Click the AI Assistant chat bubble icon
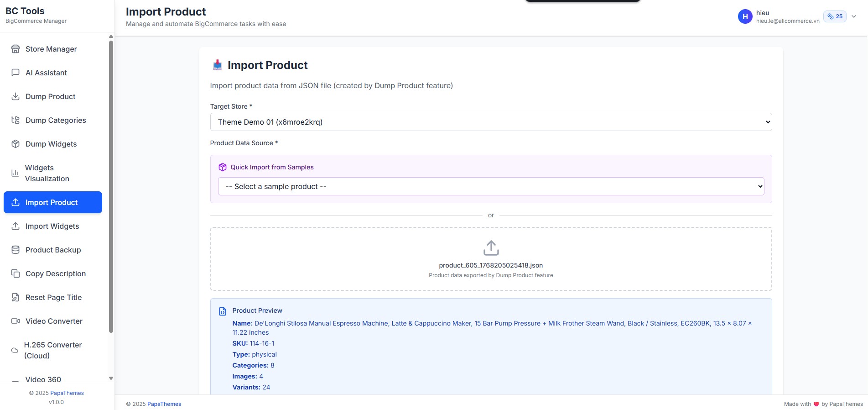 click(x=16, y=73)
